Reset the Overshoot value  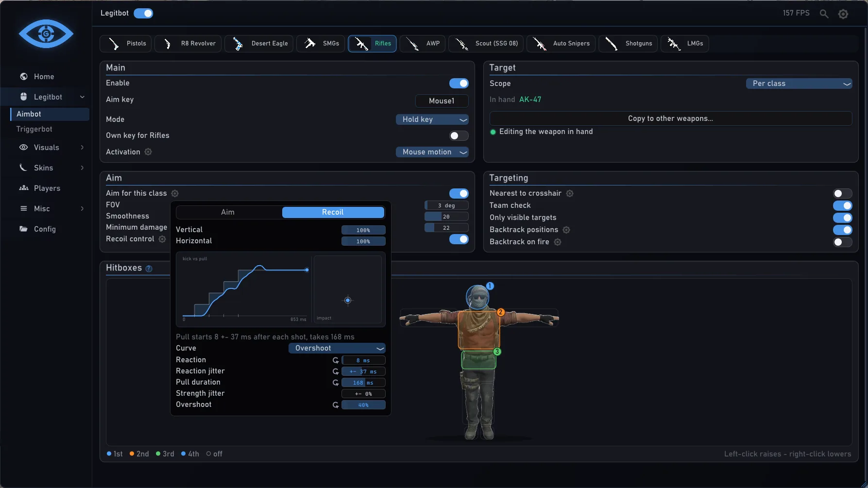pos(336,405)
